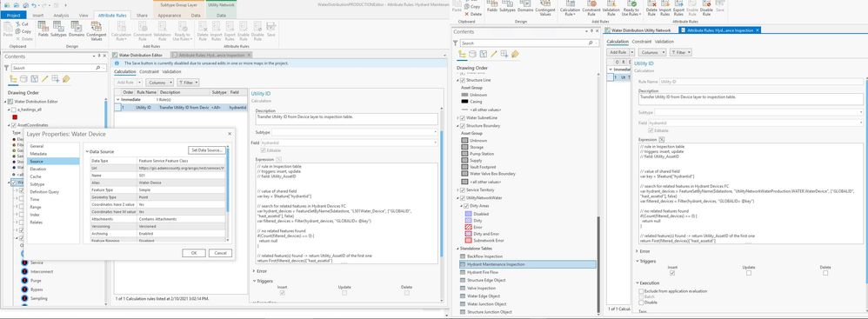The height and width of the screenshot is (319, 868).
Task: Click Cancel in Layer Properties dialog
Action: click(x=220, y=253)
